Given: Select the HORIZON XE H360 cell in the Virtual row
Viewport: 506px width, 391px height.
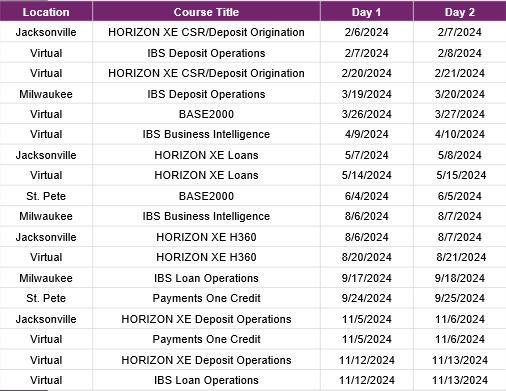Looking at the screenshot, I should point(206,257).
